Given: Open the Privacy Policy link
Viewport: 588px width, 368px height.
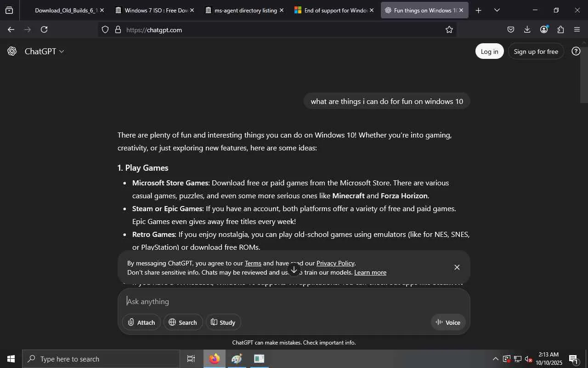Looking at the screenshot, I should [x=335, y=264].
